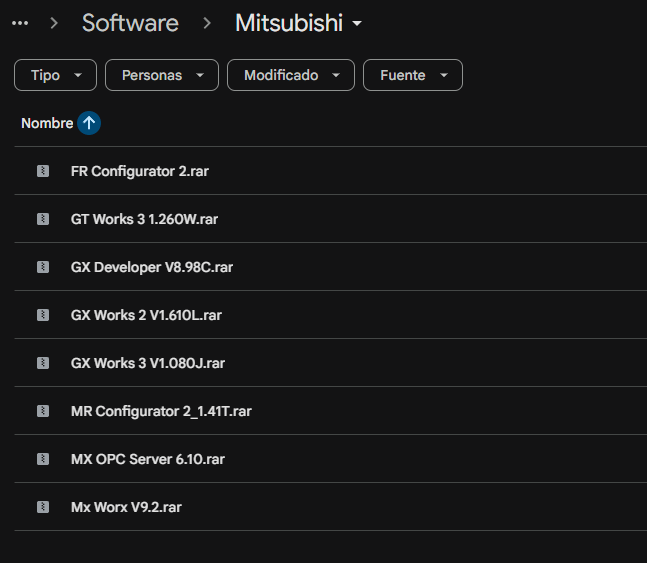This screenshot has height=563, width=647.
Task: Click the archive icon beside GX Works 3 V1.080J.rar
Action: pos(43,363)
